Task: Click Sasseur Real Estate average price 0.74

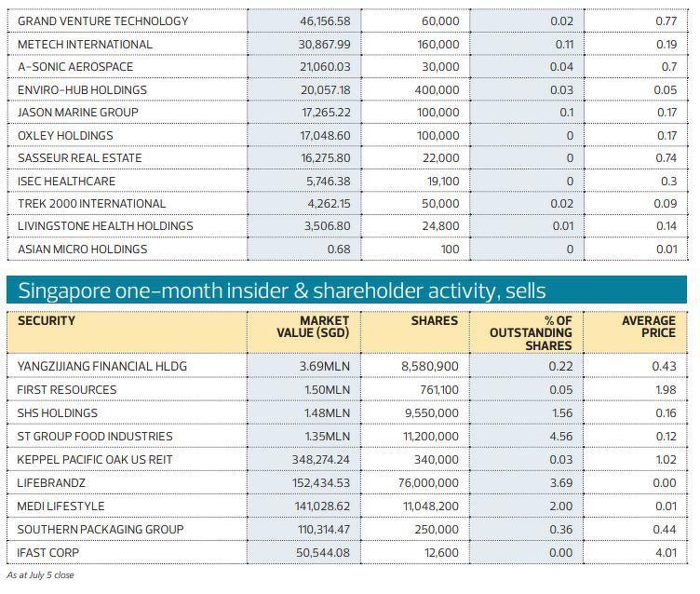Action: point(666,158)
